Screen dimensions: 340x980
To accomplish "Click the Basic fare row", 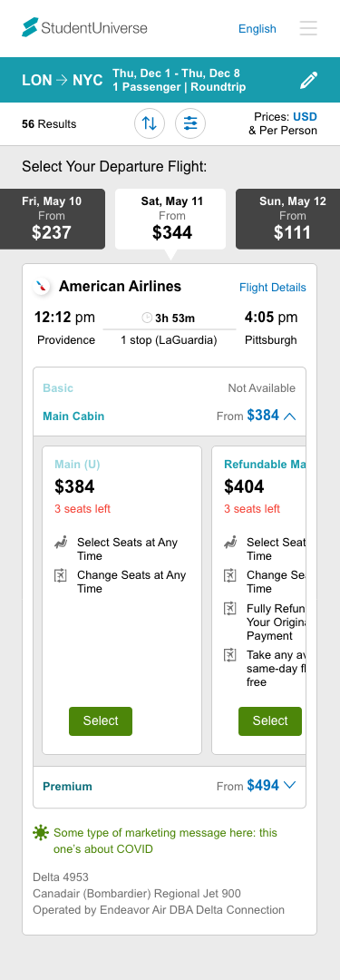I will (x=170, y=388).
